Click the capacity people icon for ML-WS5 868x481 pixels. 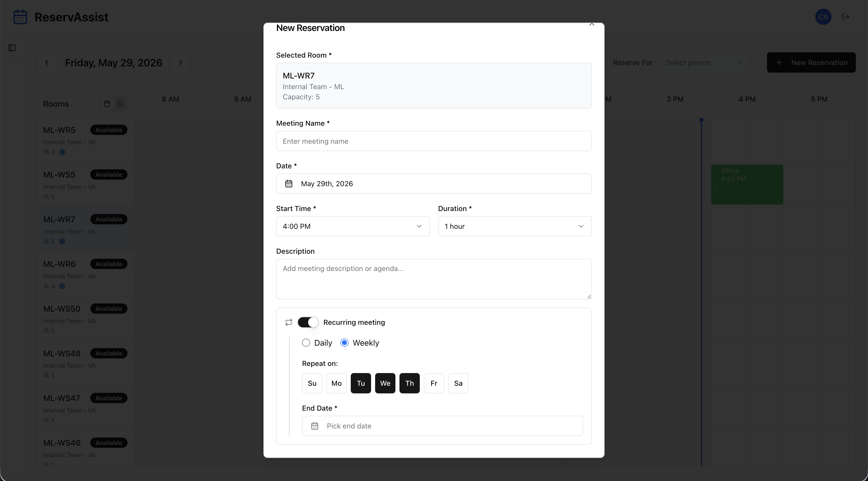[46, 197]
